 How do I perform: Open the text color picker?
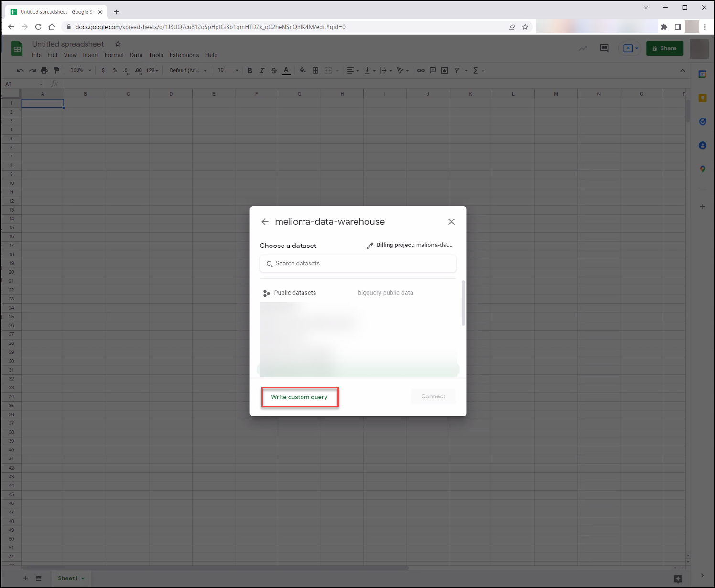pos(286,70)
